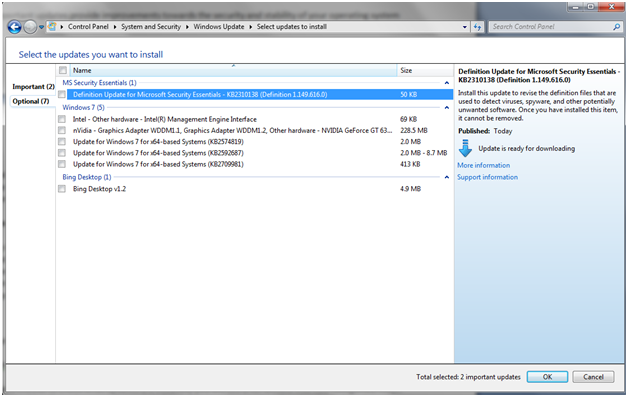
Task: Click the 228.5 MB size value
Action: click(414, 130)
